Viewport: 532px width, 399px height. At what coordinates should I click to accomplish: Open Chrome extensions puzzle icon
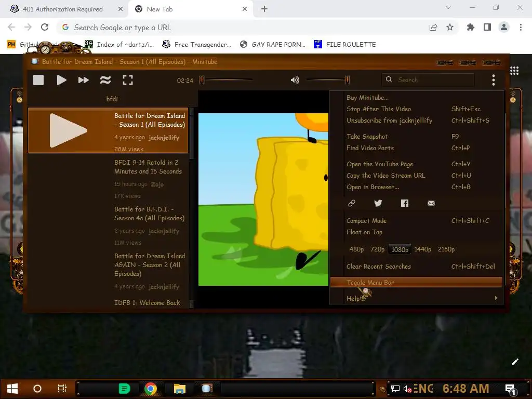pyautogui.click(x=471, y=27)
